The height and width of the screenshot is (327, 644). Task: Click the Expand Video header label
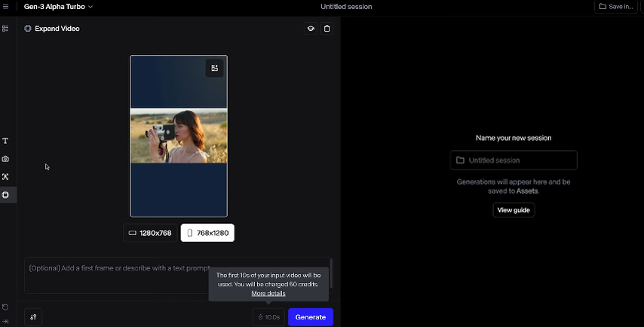pos(57,29)
